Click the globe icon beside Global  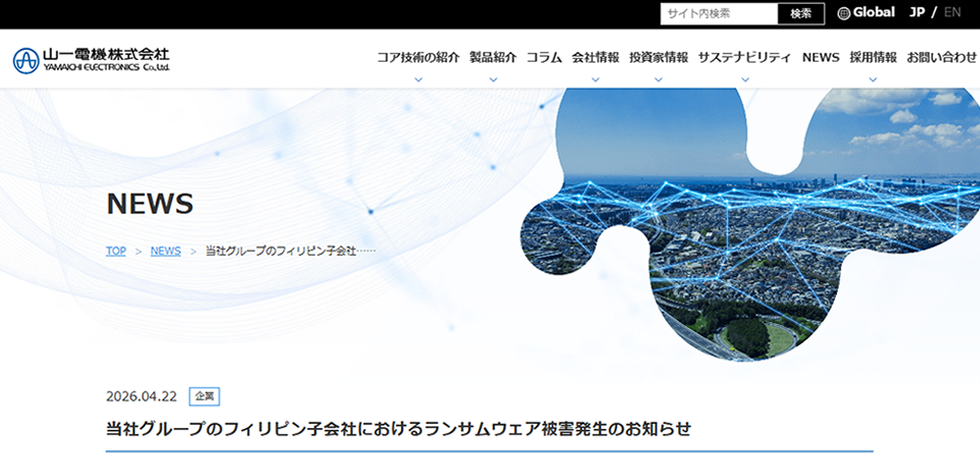tap(844, 14)
